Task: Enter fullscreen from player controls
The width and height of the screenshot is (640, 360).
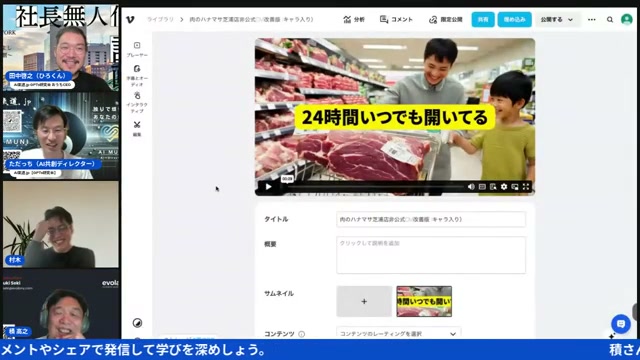Action: coord(526,187)
